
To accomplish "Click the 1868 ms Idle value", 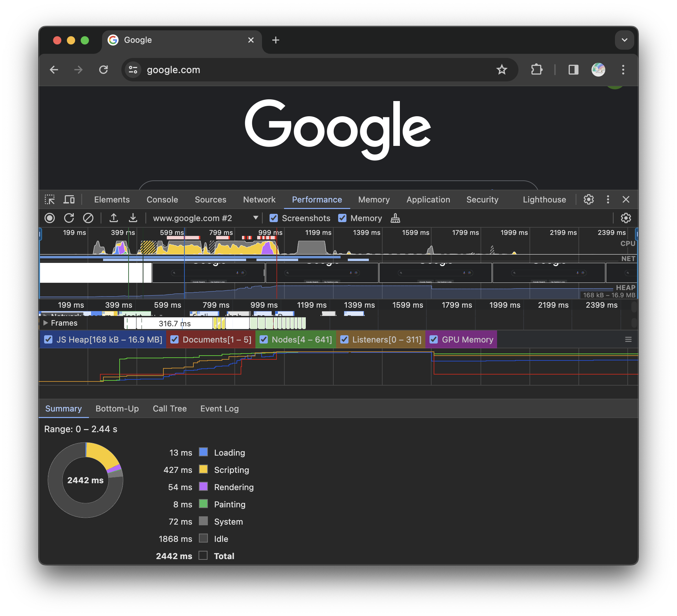I will (x=175, y=539).
